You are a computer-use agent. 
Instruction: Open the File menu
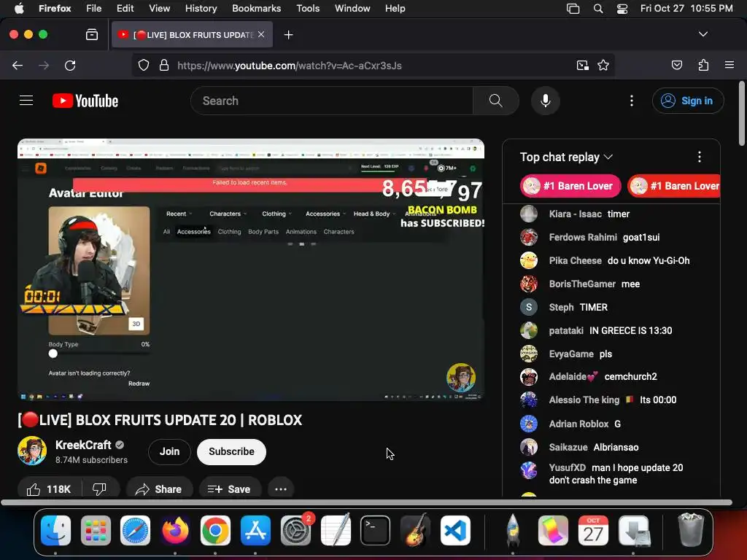click(94, 9)
